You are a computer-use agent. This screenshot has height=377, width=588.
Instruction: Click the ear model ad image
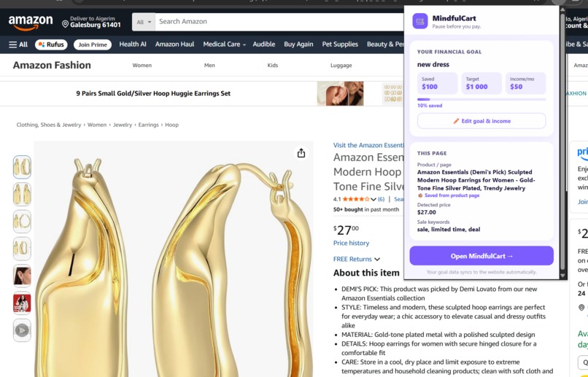pyautogui.click(x=340, y=93)
